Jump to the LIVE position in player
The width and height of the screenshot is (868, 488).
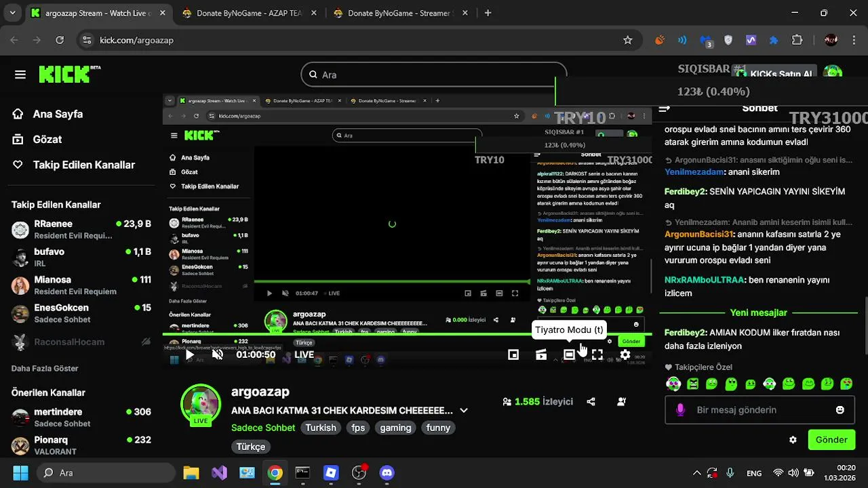[304, 354]
